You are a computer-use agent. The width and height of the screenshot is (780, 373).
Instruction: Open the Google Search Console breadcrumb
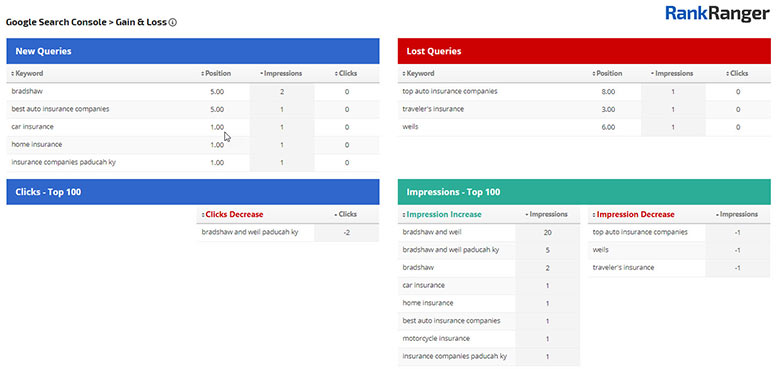[54, 22]
